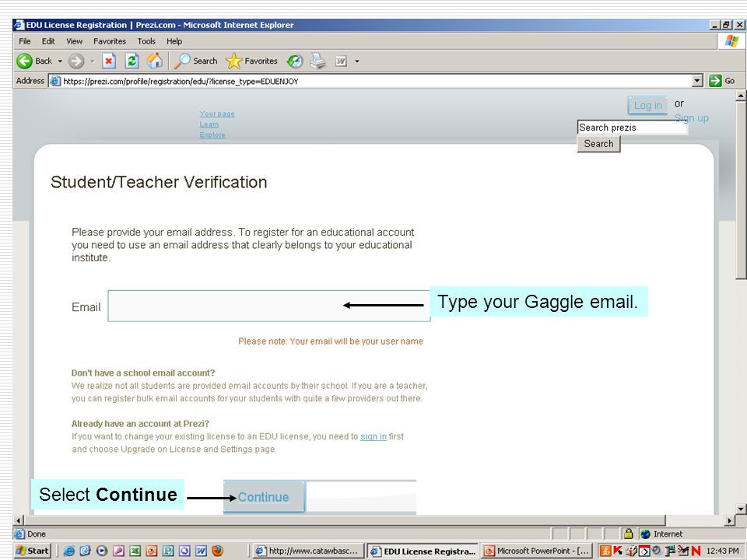The height and width of the screenshot is (560, 747).
Task: Click the horizontal scrollbar right arrow
Action: tap(731, 520)
